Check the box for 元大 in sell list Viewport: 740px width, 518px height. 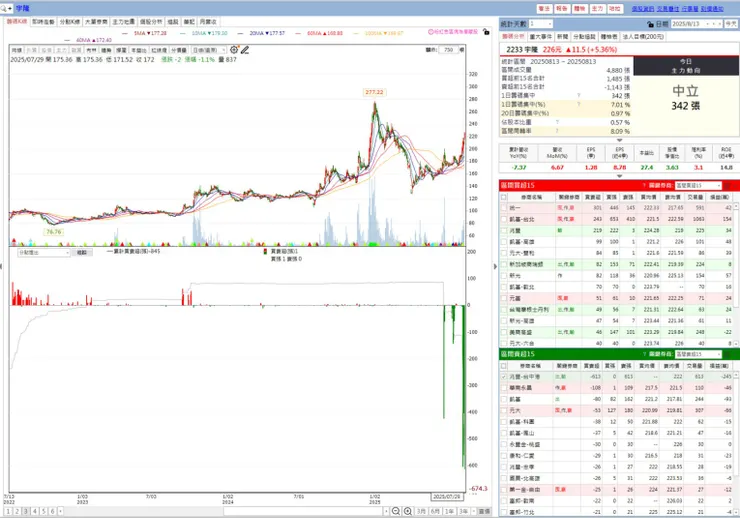coord(504,411)
